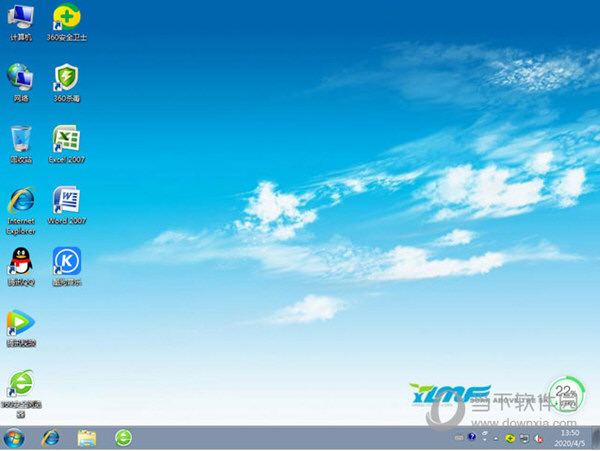Open Windows Explorer folder on taskbar
The image size is (600, 451).
tap(87, 438)
